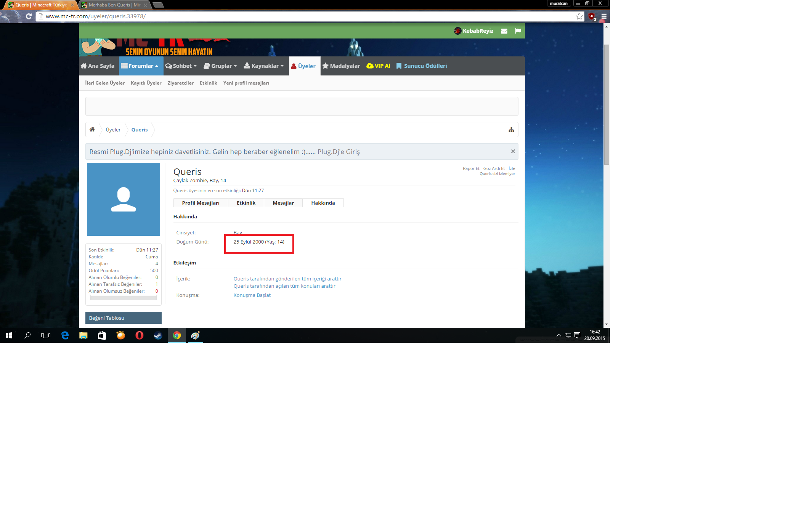Open the Windows Start menu
This screenshot has height=516, width=812.
point(9,335)
